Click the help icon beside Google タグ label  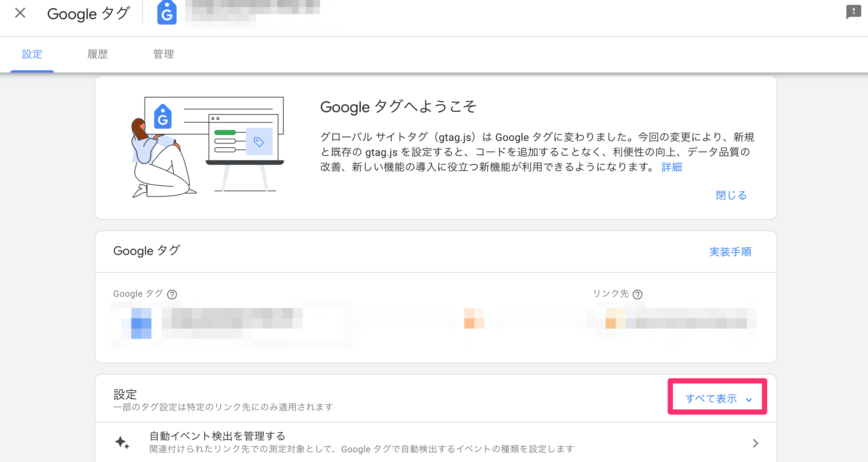coord(172,295)
